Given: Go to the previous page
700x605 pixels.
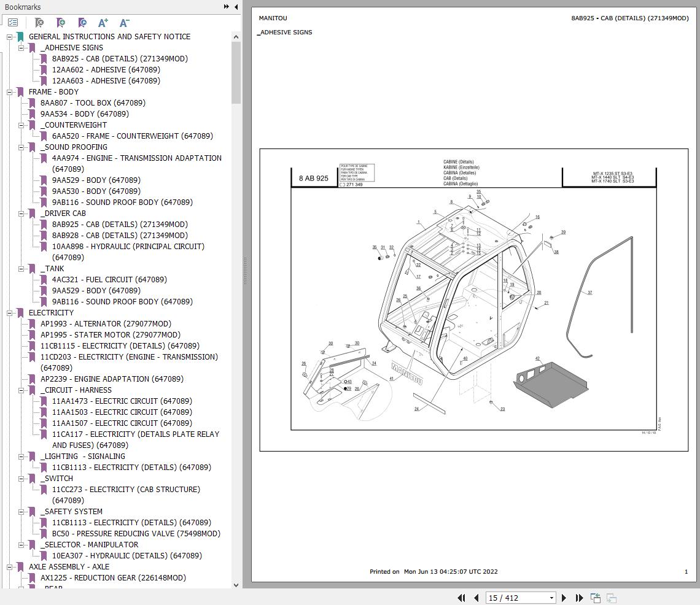Looking at the screenshot, I should pyautogui.click(x=476, y=598).
